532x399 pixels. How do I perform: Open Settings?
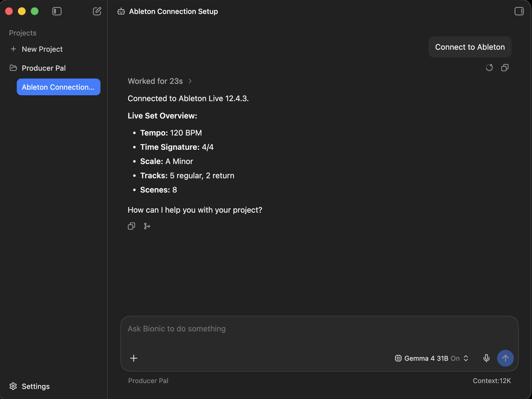[30, 386]
